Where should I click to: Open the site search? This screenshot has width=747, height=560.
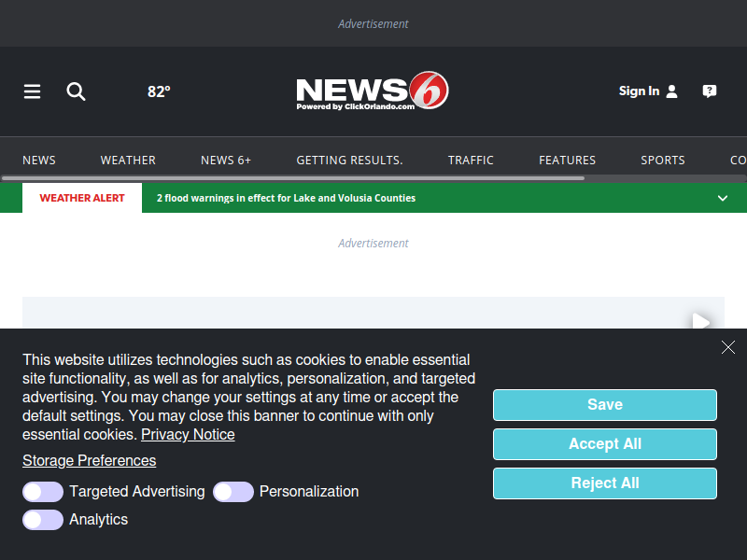(76, 91)
